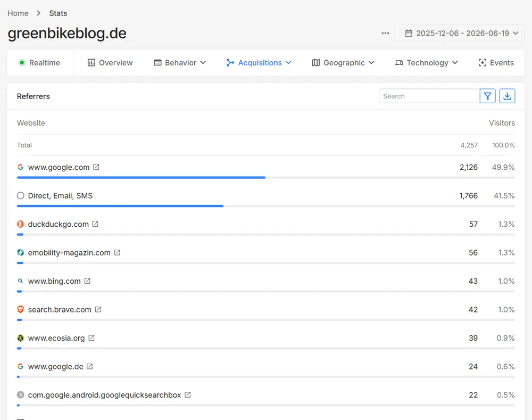This screenshot has height=420, width=532.
Task: Go to the Events tab
Action: tap(496, 63)
